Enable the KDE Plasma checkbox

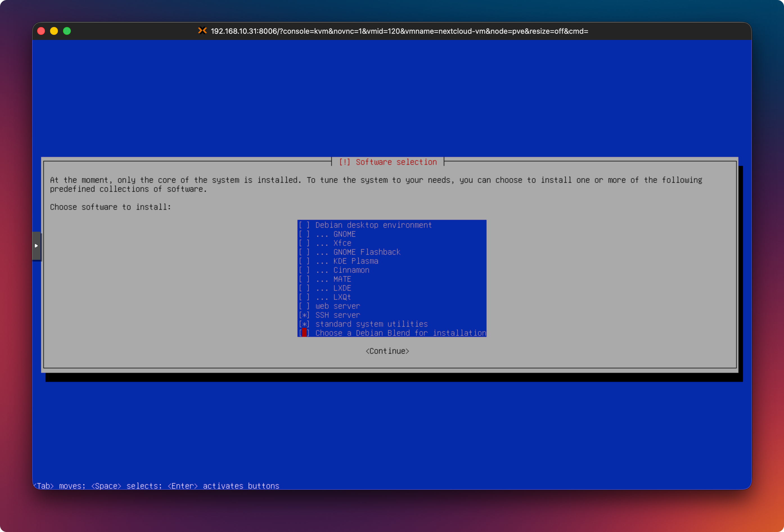pos(304,261)
